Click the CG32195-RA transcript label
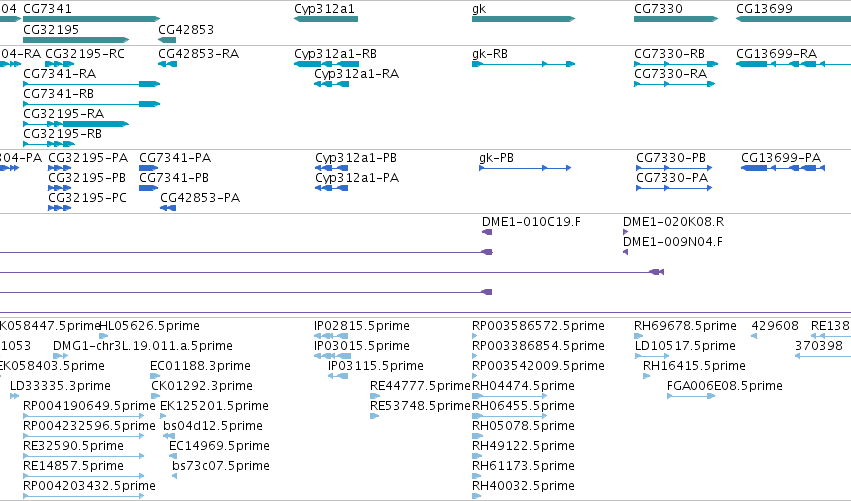 click(x=63, y=113)
